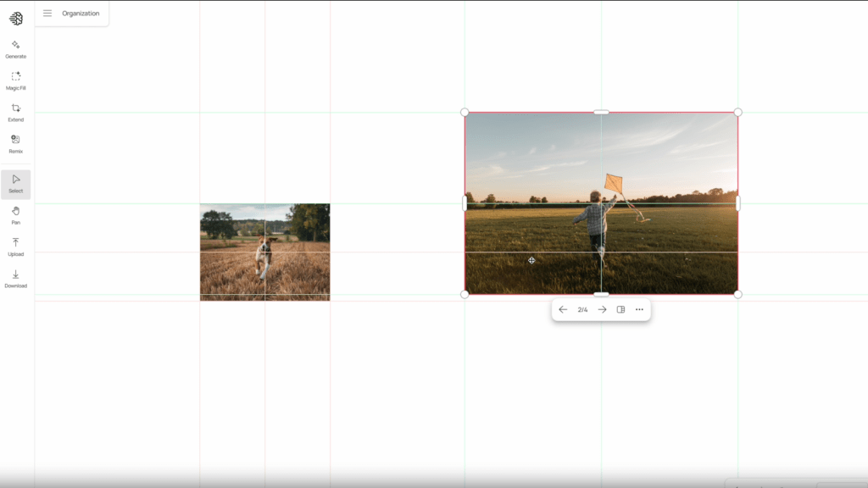Click the top-left corner handle of the selection
Image resolution: width=868 pixels, height=488 pixels.
[x=465, y=111]
